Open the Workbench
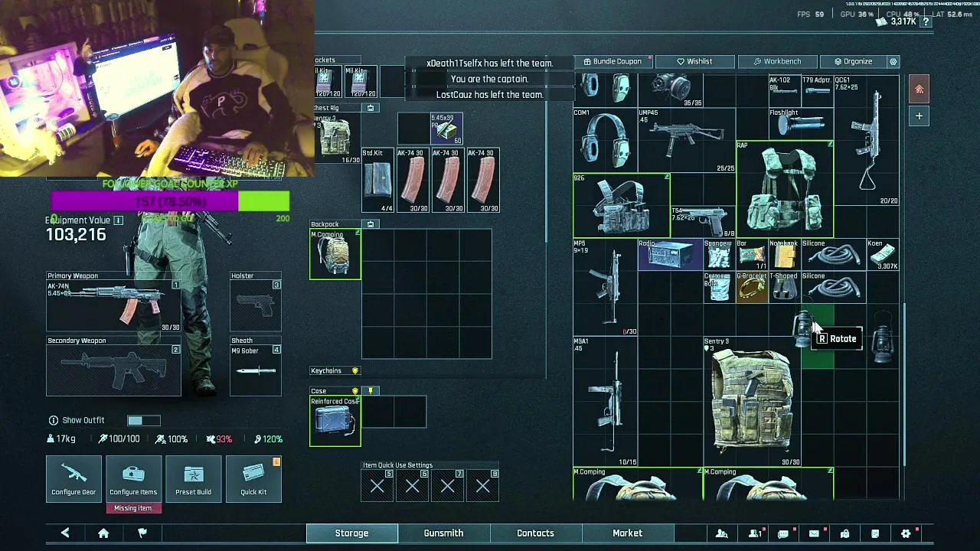This screenshot has width=980, height=551. coord(777,61)
